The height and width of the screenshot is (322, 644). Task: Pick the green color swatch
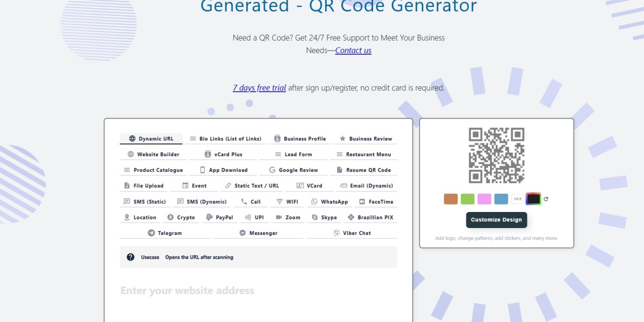[467, 199]
